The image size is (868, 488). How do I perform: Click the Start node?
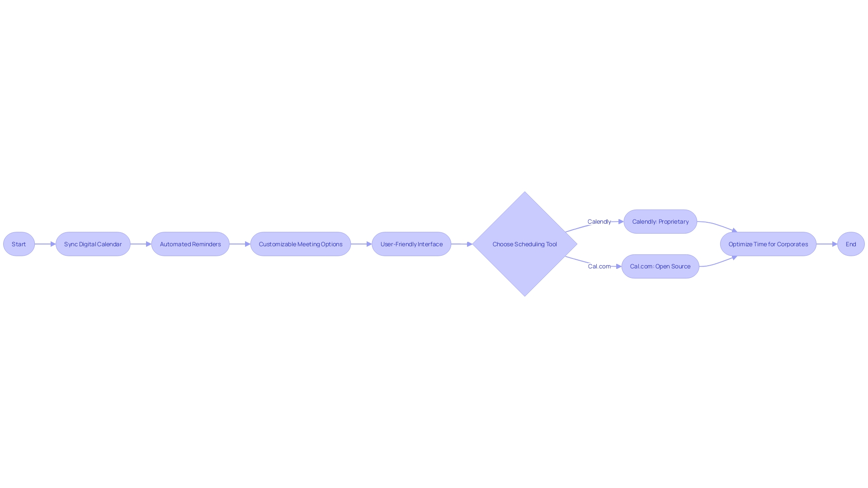point(19,244)
